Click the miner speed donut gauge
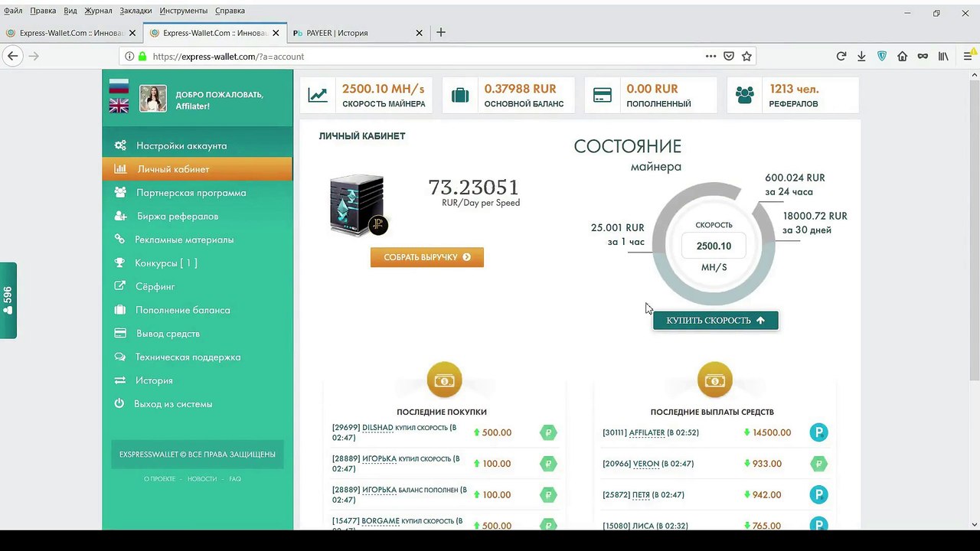This screenshot has width=980, height=551. tap(714, 244)
